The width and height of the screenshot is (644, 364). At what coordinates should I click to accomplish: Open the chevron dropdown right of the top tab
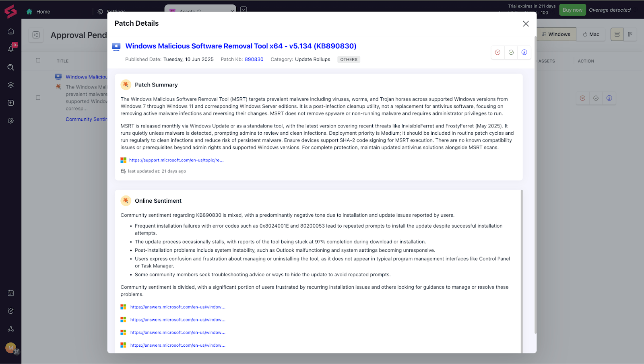[244, 9]
